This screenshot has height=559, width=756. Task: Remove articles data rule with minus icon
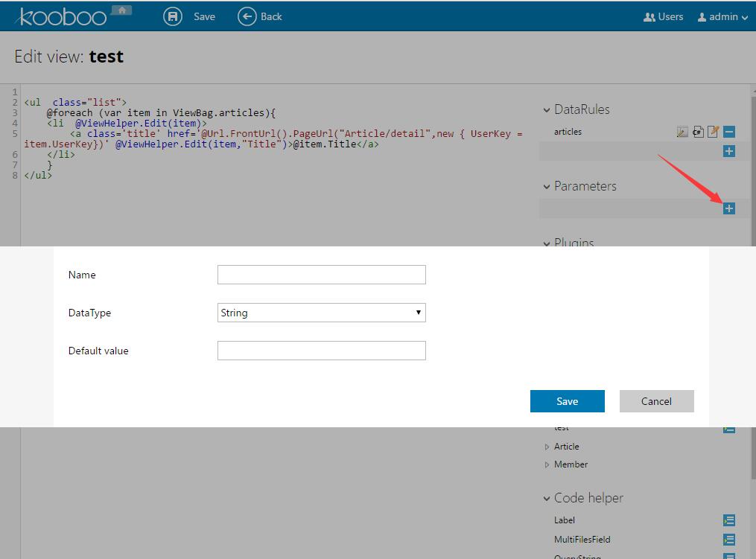click(x=729, y=132)
